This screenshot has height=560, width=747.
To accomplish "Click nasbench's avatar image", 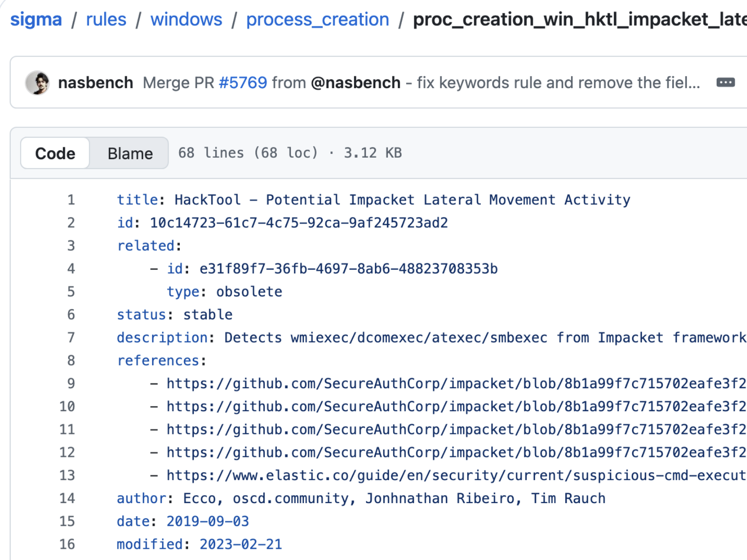I will click(37, 83).
